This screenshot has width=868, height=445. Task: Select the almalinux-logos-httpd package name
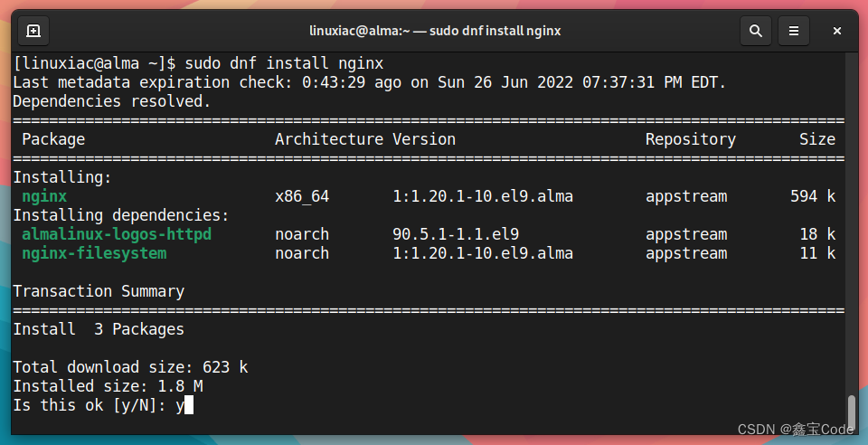(x=117, y=234)
